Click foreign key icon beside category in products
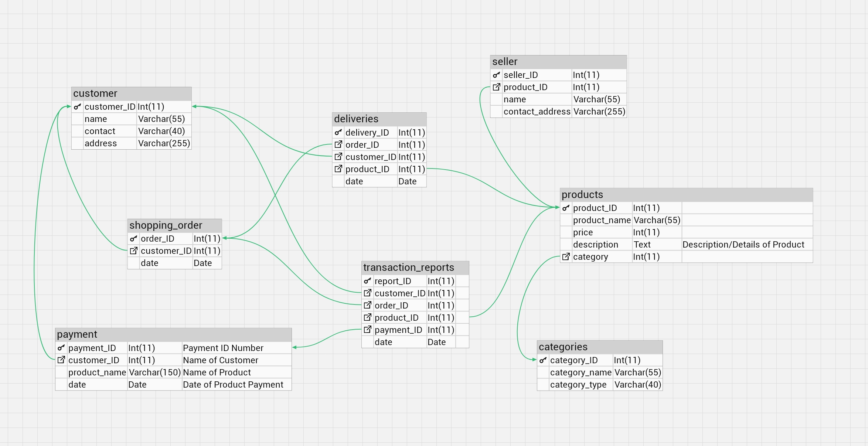The image size is (868, 446). (x=566, y=257)
